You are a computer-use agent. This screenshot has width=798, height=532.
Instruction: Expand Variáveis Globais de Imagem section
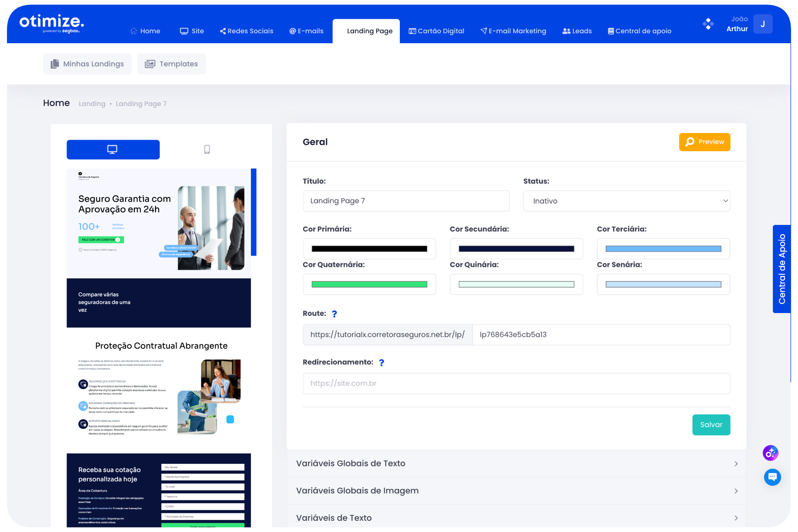pos(516,491)
